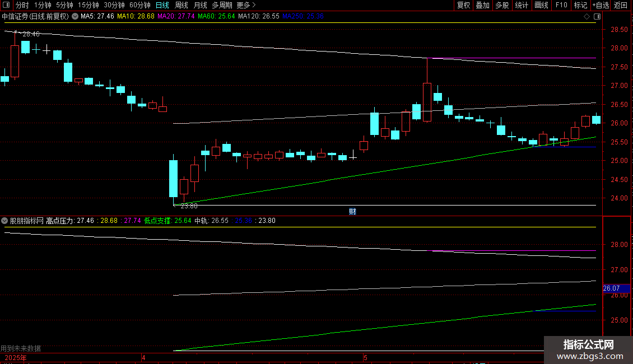Screen dimensions: 633x364
Task: Click the 股朋指标网 indicator name
Action: click(27, 221)
